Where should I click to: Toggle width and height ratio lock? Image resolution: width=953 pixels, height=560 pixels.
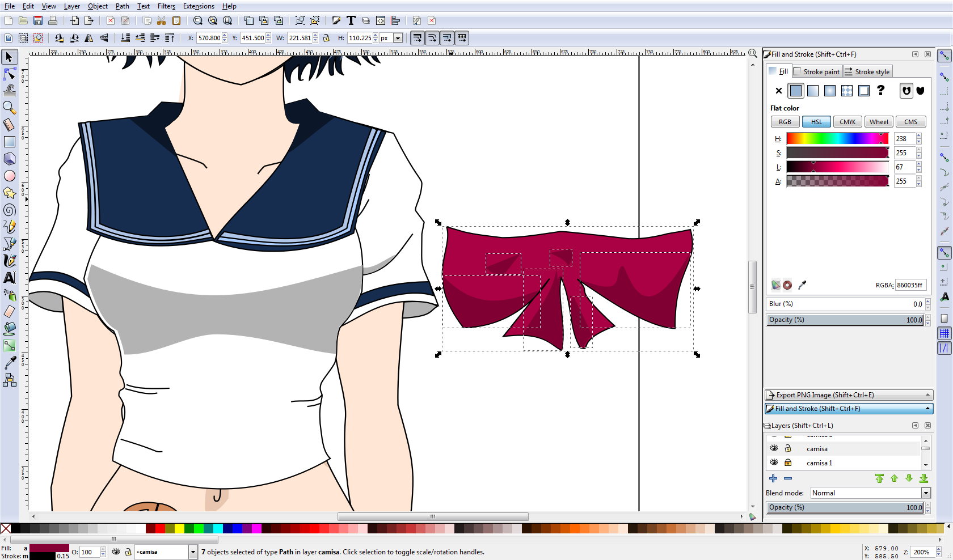[x=326, y=38]
